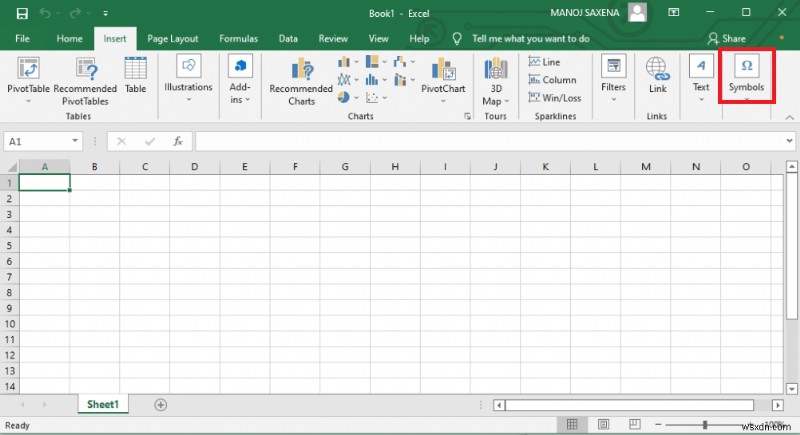
Task: Switch to the Page Layout tab
Action: pos(172,38)
